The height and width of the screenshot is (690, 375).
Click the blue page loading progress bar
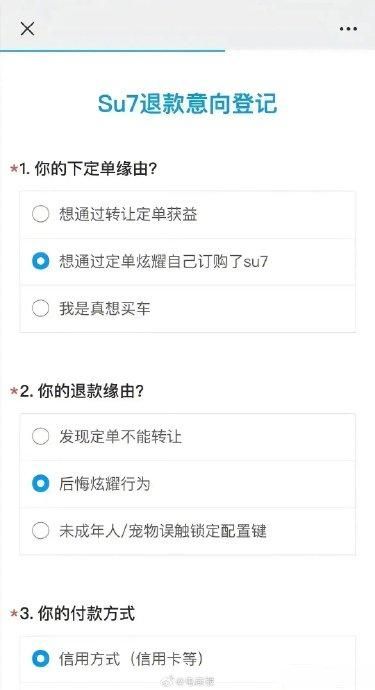point(112,51)
